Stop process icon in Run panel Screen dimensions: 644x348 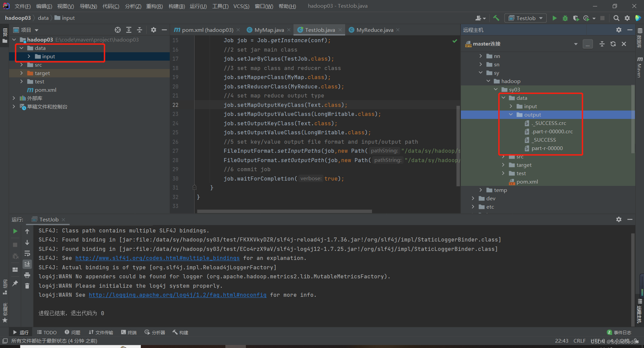coord(15,245)
